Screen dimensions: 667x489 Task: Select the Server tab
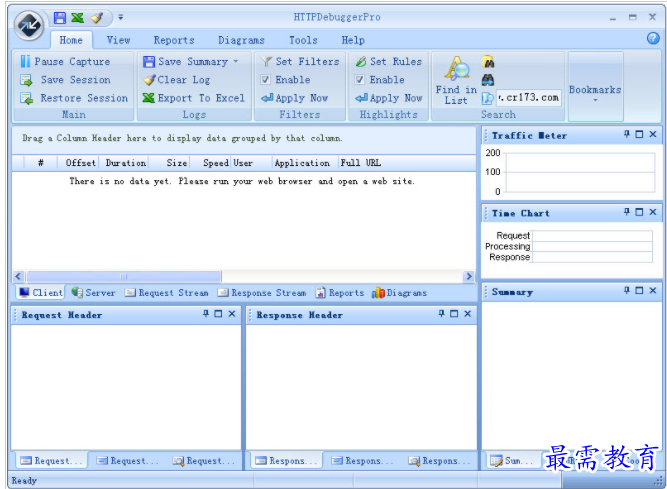[93, 293]
